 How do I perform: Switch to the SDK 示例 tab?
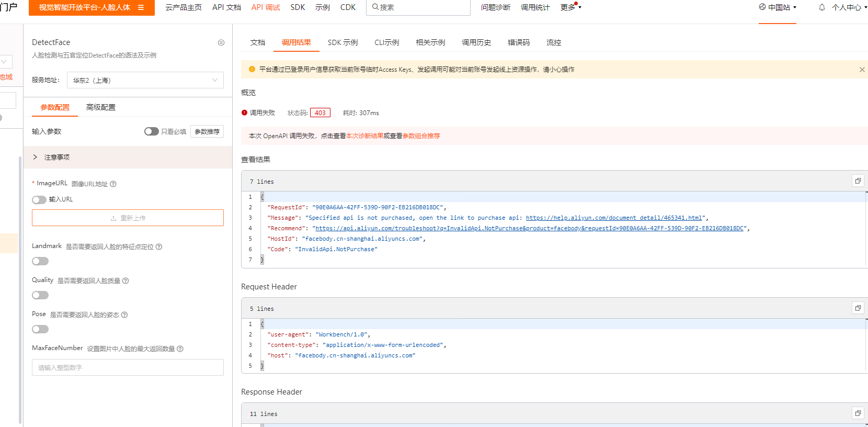342,42
